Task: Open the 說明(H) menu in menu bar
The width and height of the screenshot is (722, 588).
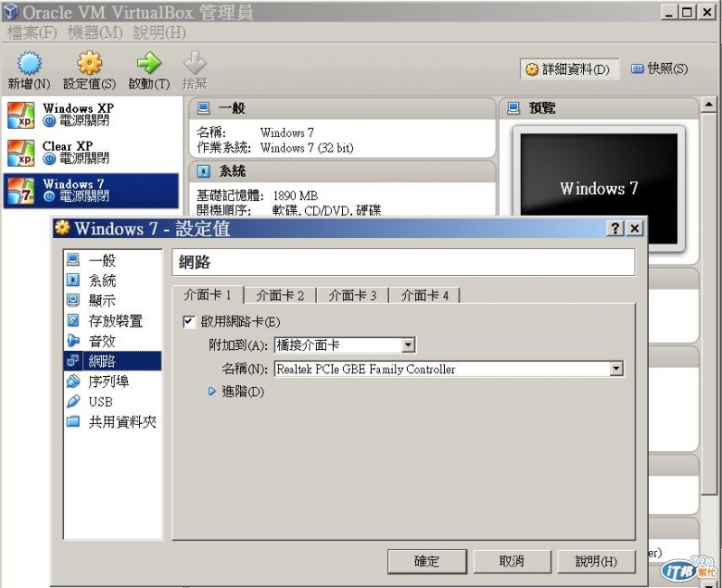Action: pyautogui.click(x=160, y=32)
